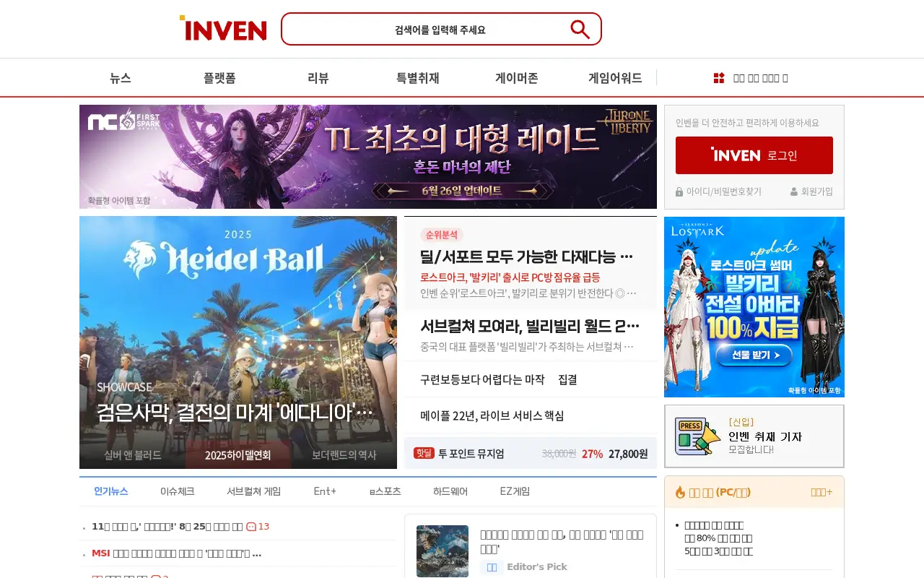Screen dimensions: 924x578
Task: Focus the 검색어를 입력해 주세요 search field
Action: click(x=440, y=29)
